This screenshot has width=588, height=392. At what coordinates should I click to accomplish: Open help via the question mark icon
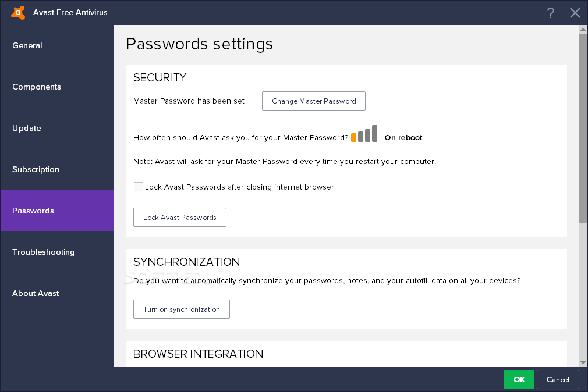coord(550,13)
